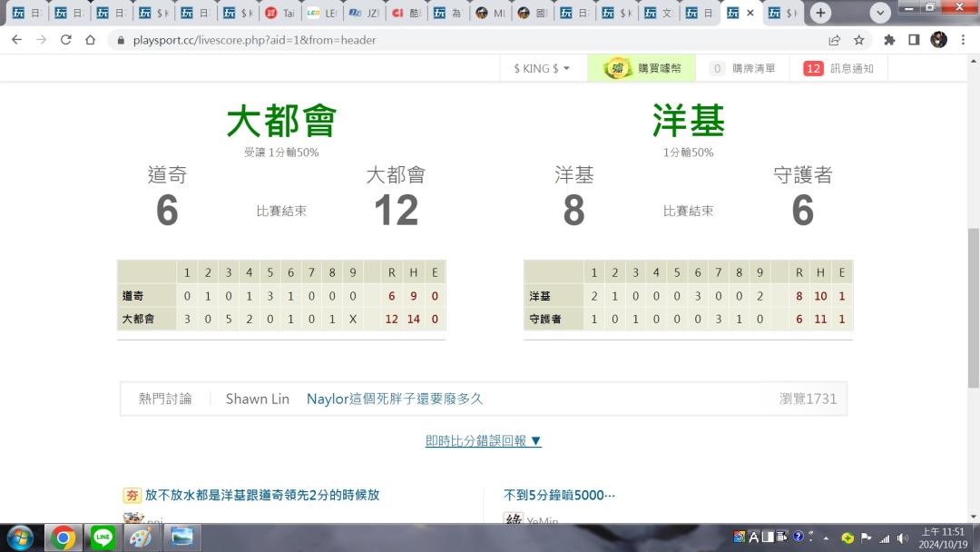The height and width of the screenshot is (552, 980).
Task: Click '受讓 1分輸50%' handicap text
Action: pos(281,153)
